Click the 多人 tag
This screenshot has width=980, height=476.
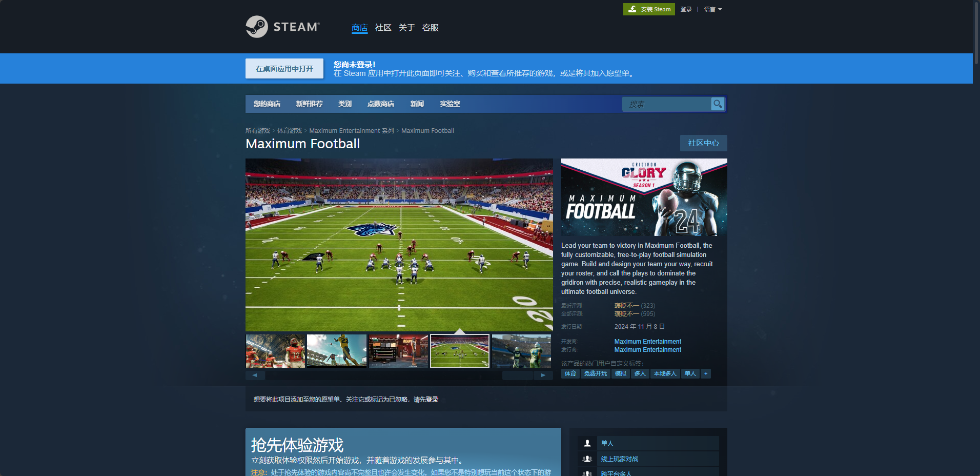click(x=640, y=373)
